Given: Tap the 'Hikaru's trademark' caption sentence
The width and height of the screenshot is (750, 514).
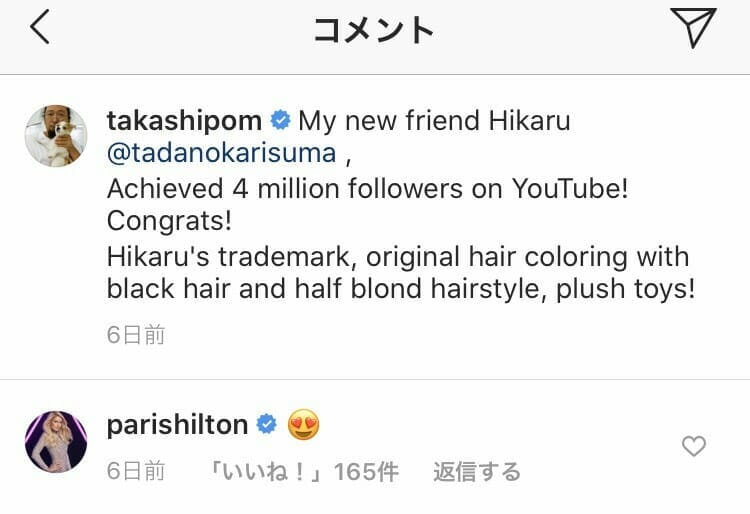Looking at the screenshot, I should [401, 273].
